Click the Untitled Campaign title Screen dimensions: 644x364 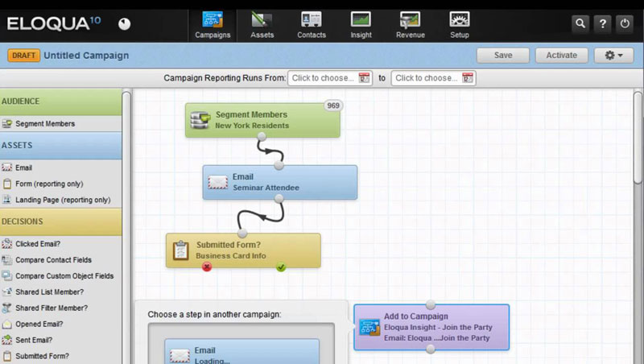pyautogui.click(x=86, y=56)
